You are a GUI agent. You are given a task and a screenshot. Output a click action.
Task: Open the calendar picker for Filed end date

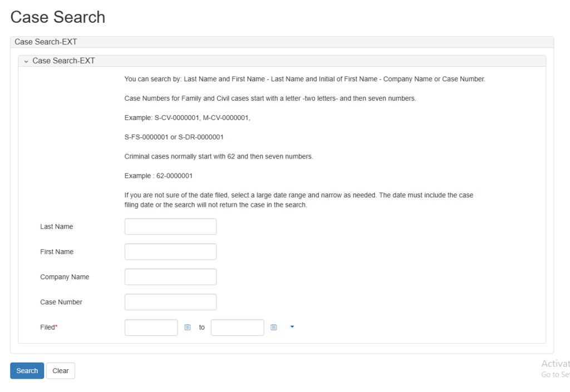273,328
